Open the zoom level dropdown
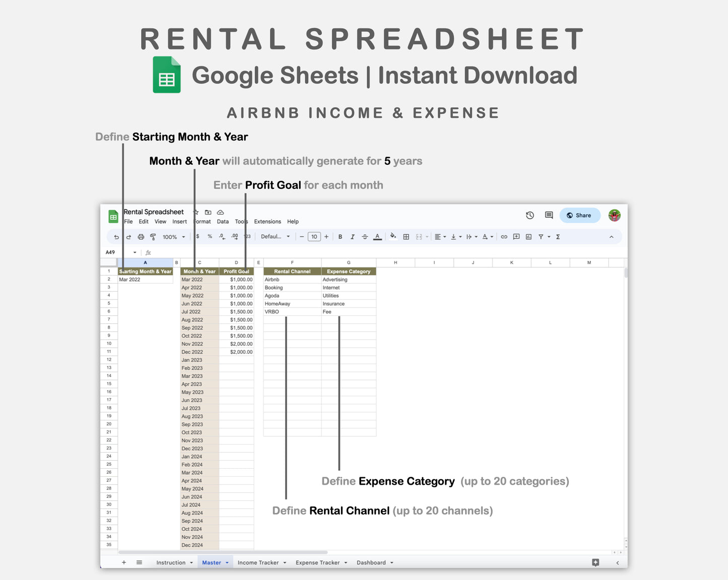This screenshot has height=580, width=728. click(171, 237)
